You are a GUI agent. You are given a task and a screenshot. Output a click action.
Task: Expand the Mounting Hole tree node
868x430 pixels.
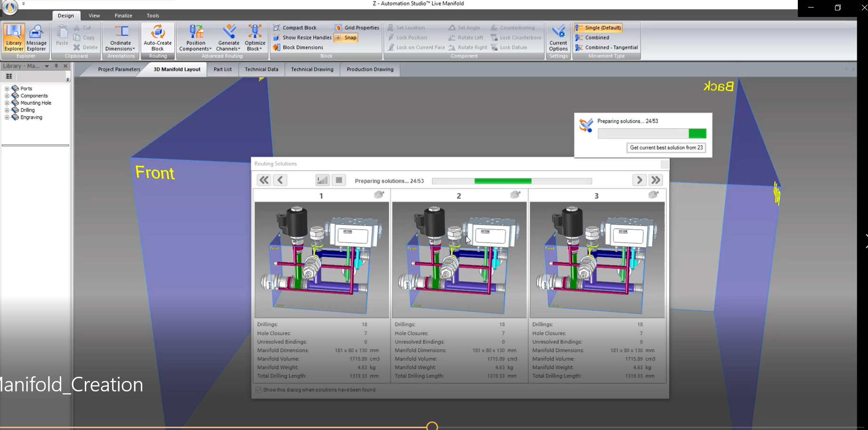(7, 103)
